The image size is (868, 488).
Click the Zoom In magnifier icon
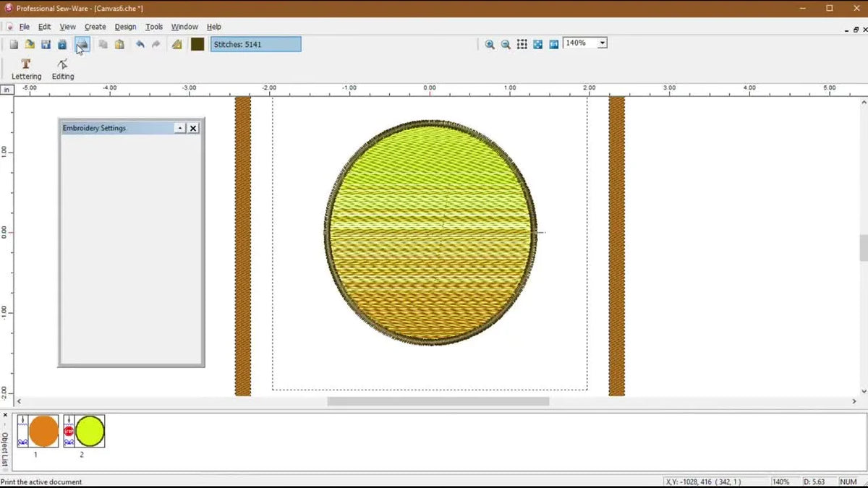point(490,44)
